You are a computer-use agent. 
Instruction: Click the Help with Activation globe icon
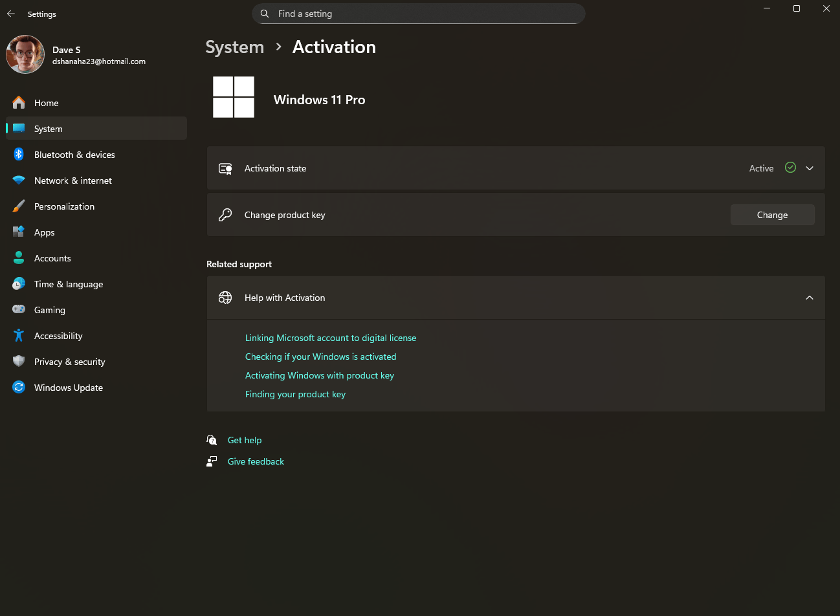coord(225,298)
